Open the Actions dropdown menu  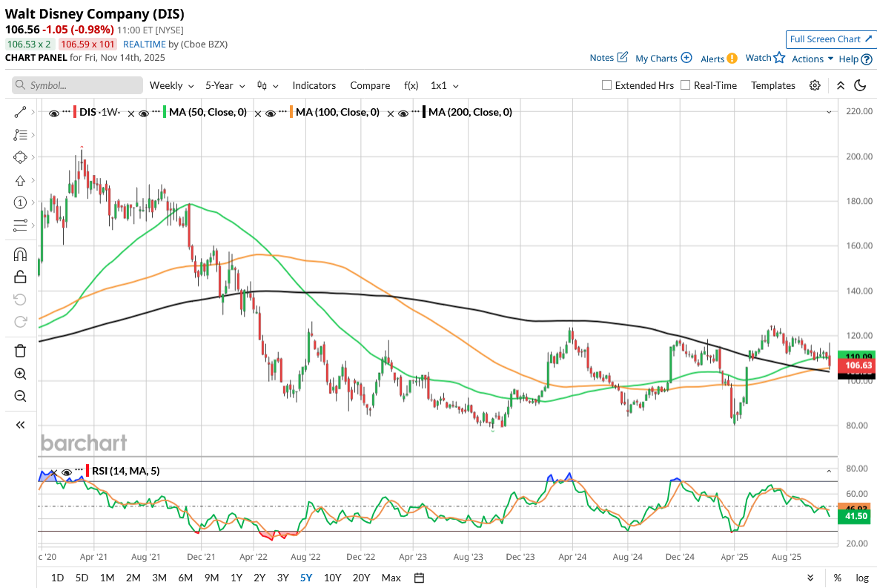(812, 59)
